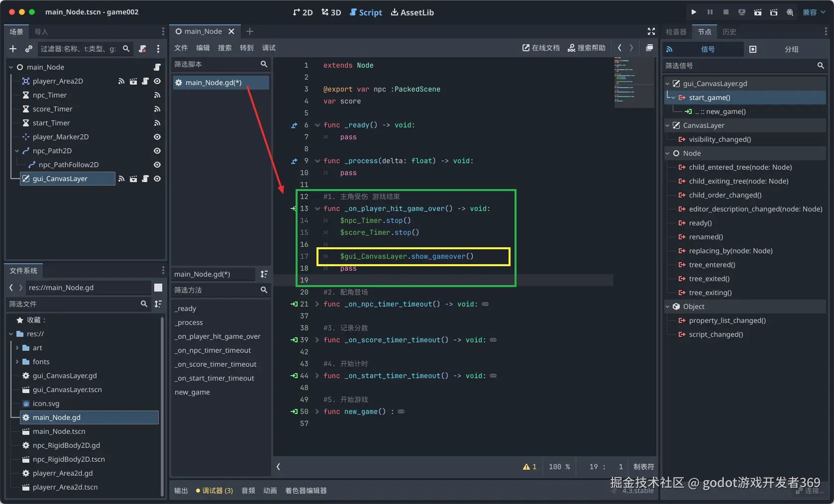Image resolution: width=834 pixels, height=504 pixels.
Task: Open sub-scene of playerr_Area2D in editor
Action: coord(133,81)
